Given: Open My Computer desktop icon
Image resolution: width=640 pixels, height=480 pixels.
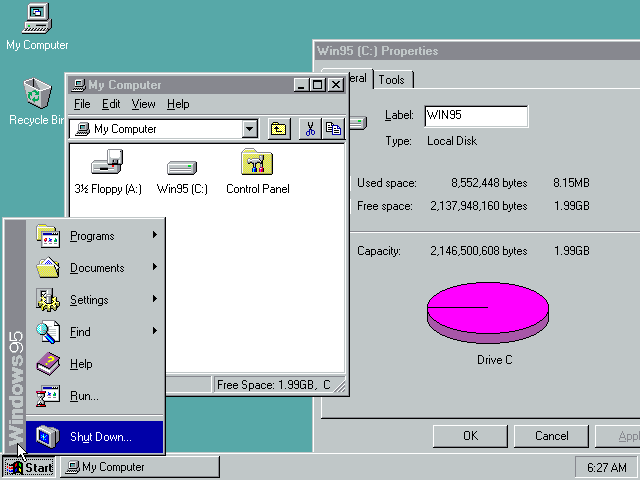Looking at the screenshot, I should click(x=37, y=18).
